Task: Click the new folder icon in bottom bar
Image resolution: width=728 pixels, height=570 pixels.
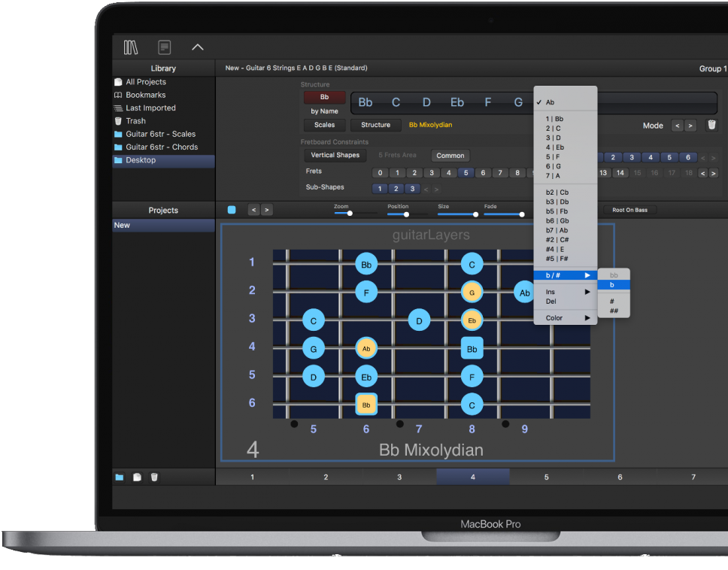Action: coord(119,477)
